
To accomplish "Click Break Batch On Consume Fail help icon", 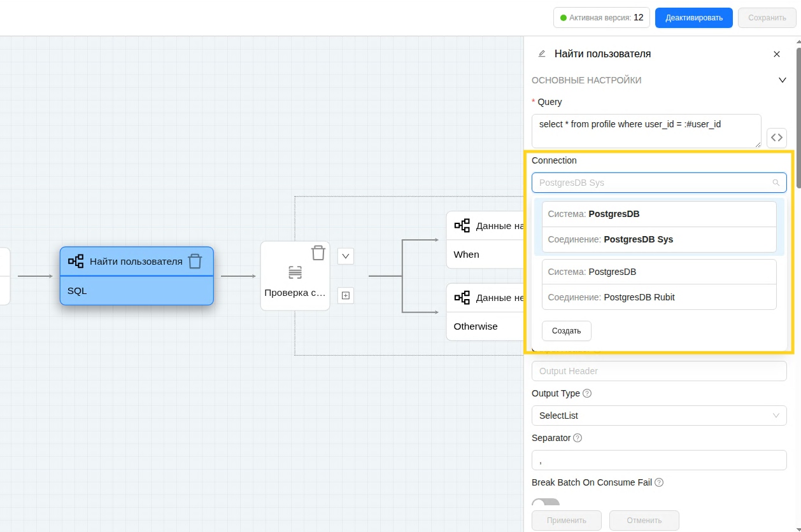I will [x=659, y=482].
